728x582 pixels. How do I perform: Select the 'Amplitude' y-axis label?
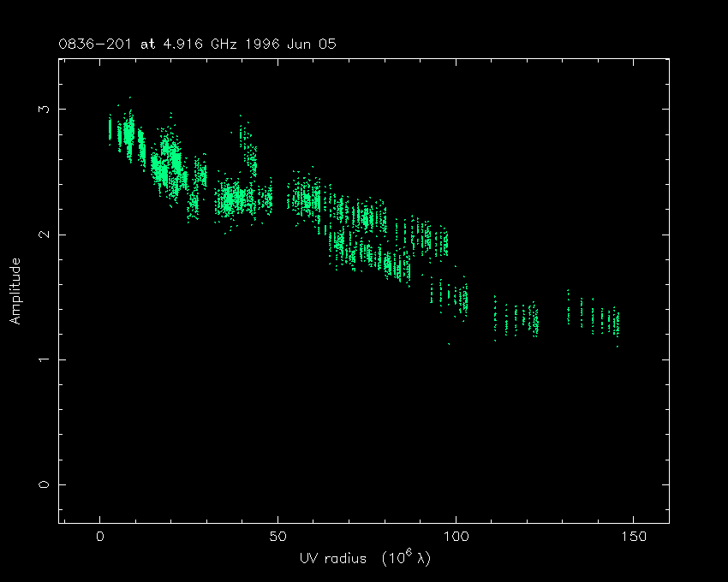click(x=15, y=291)
